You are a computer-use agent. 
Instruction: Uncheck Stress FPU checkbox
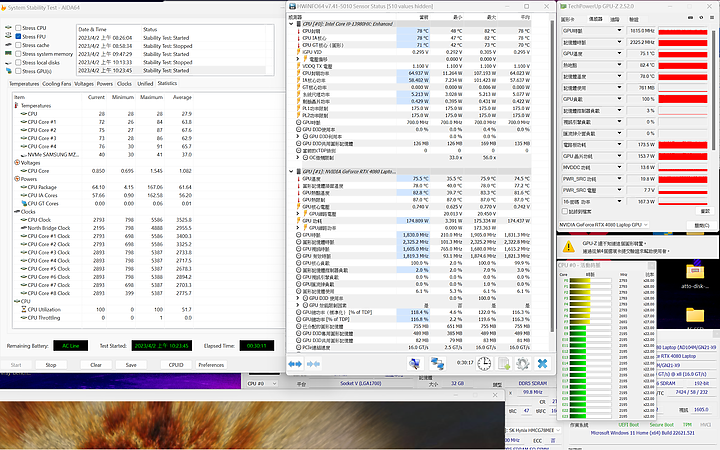point(18,36)
